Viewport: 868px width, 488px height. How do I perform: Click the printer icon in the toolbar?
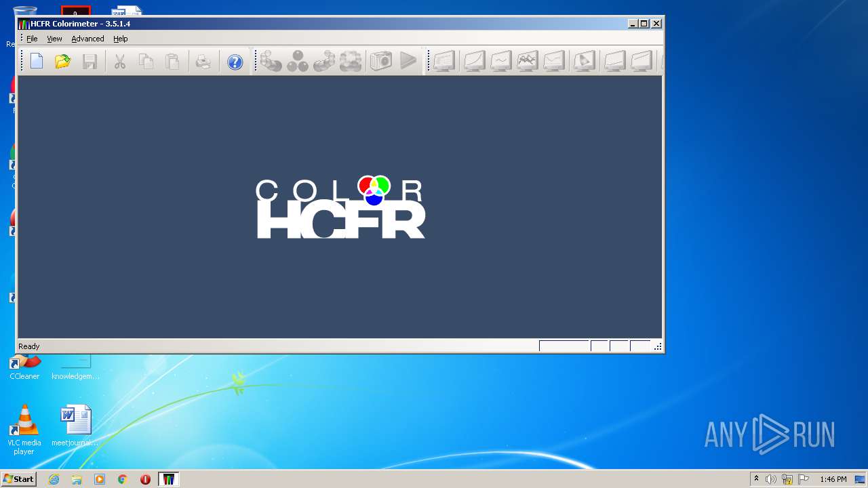(203, 62)
